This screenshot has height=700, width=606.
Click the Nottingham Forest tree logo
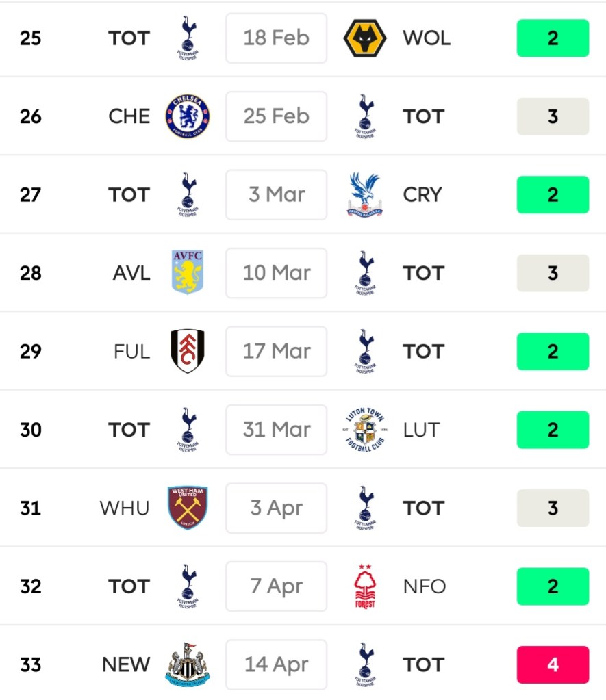[x=365, y=586]
